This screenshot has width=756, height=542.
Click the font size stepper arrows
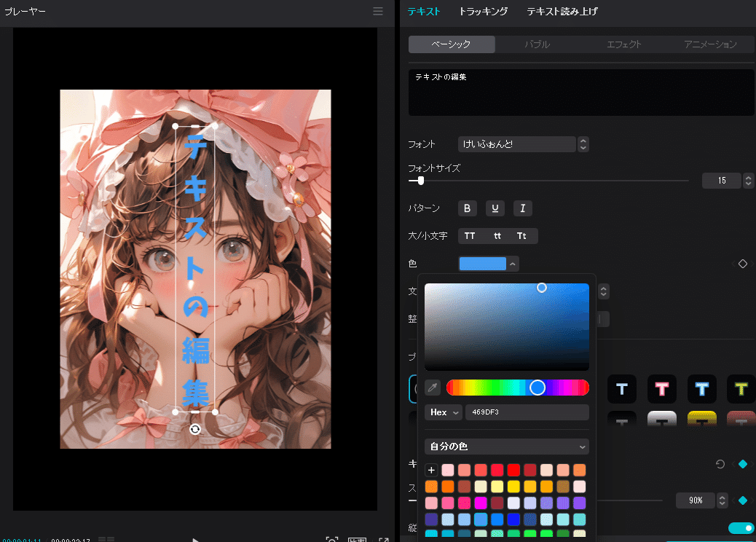click(748, 181)
